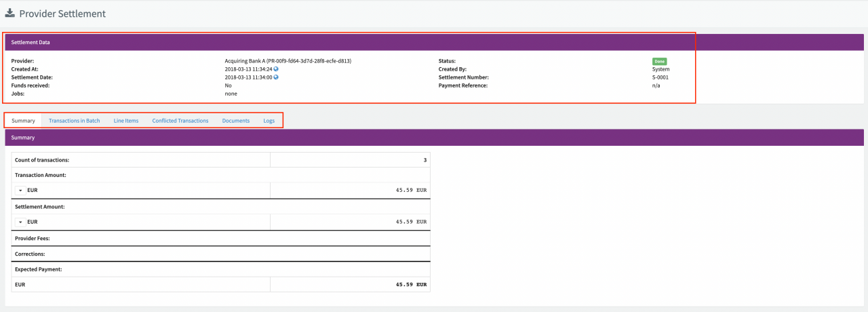This screenshot has height=312, width=868.
Task: Click the globe icon beside Settlement Date time
Action: (x=276, y=77)
